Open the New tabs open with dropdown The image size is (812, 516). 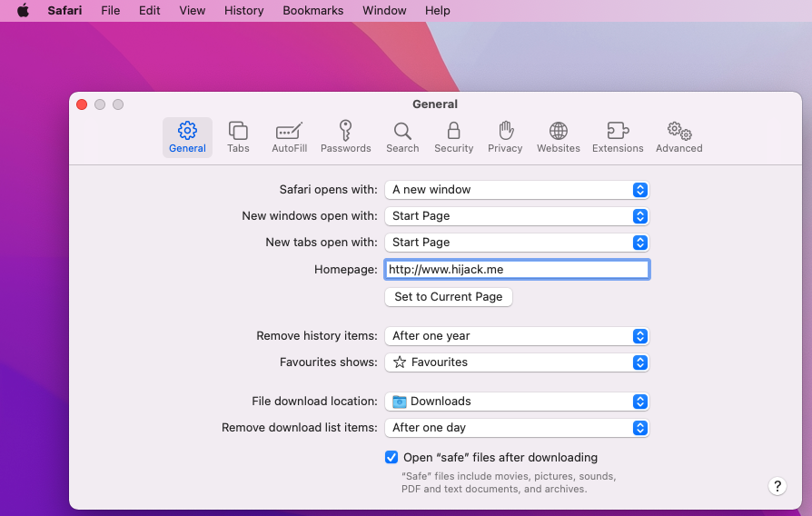pyautogui.click(x=517, y=243)
